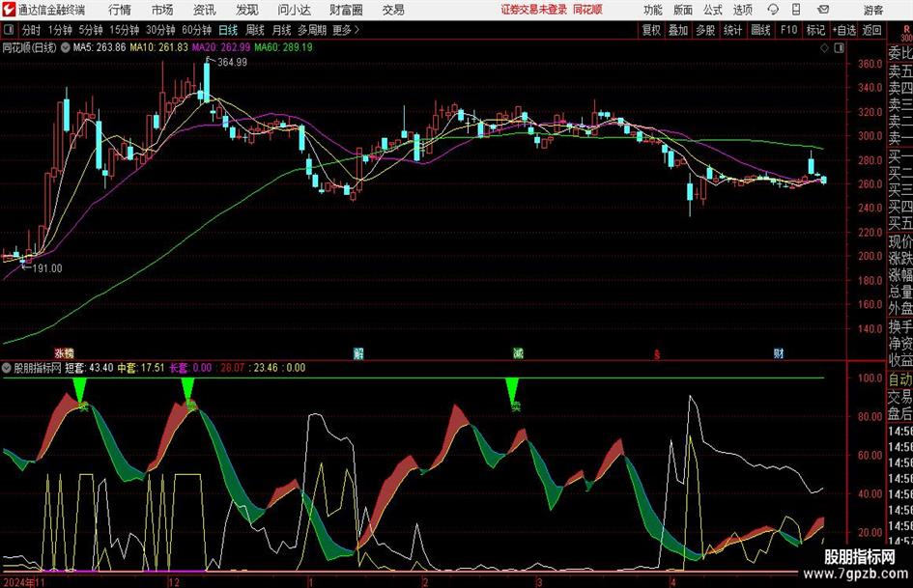The height and width of the screenshot is (588, 913).
Task: Open the 行情 menu
Action: 120,10
